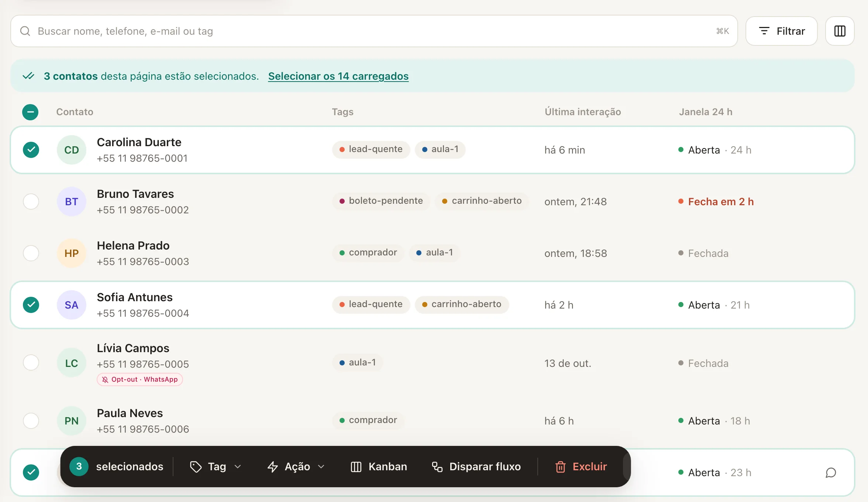Uncheck the partially hidden last row checkbox

click(x=31, y=472)
